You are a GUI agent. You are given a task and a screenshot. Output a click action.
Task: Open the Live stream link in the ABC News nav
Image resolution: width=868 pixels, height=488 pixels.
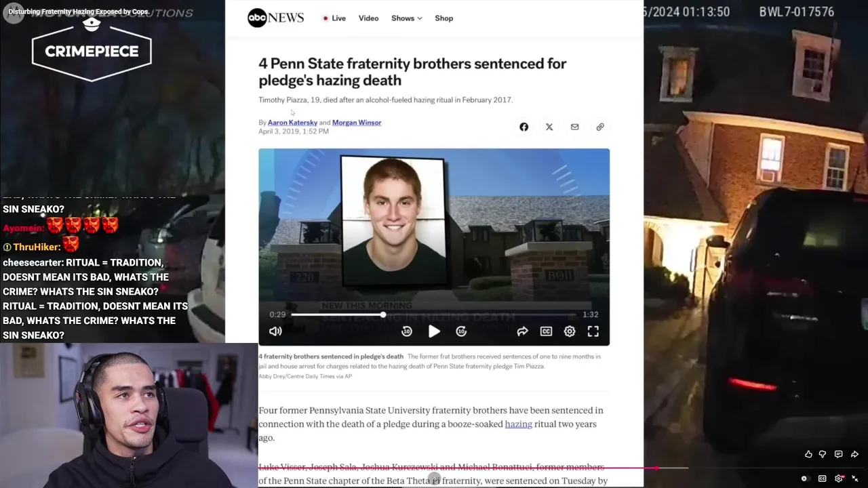334,18
